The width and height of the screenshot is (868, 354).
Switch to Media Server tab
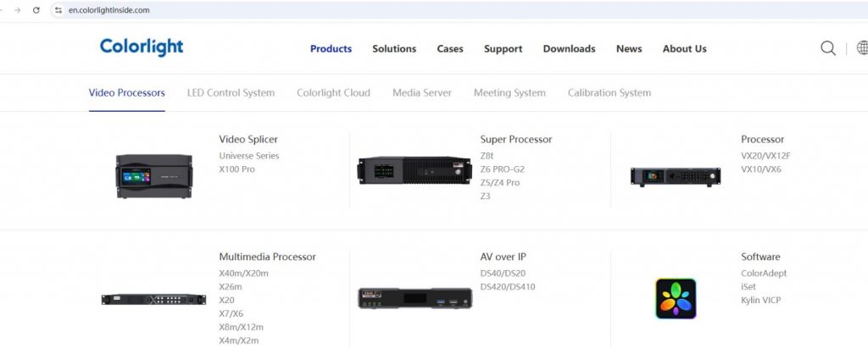click(422, 93)
